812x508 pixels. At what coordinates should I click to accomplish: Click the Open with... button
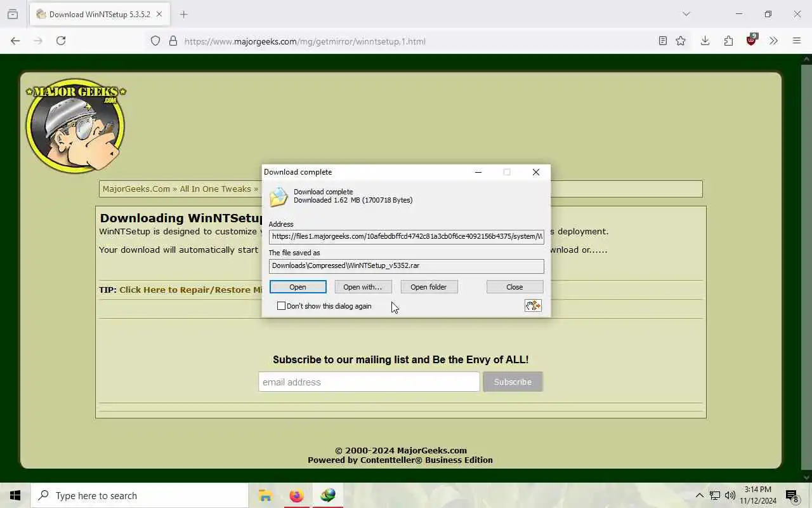363,287
